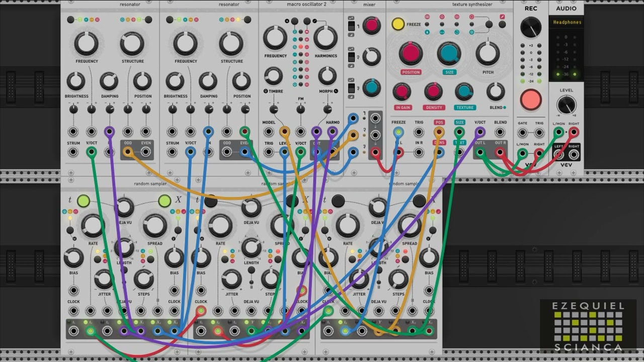
Task: Click the texture synthesizer IN R jack
Action: pos(419,152)
